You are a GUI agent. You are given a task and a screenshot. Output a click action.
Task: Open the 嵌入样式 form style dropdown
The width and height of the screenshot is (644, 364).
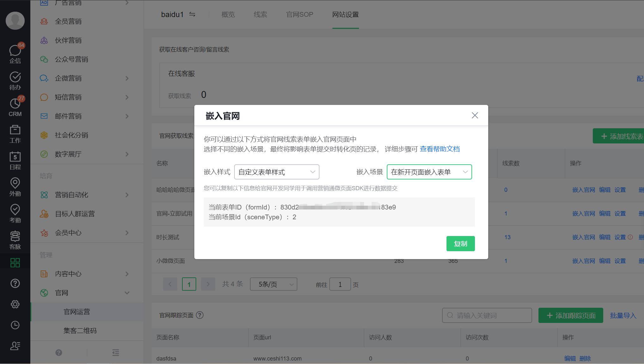(276, 172)
